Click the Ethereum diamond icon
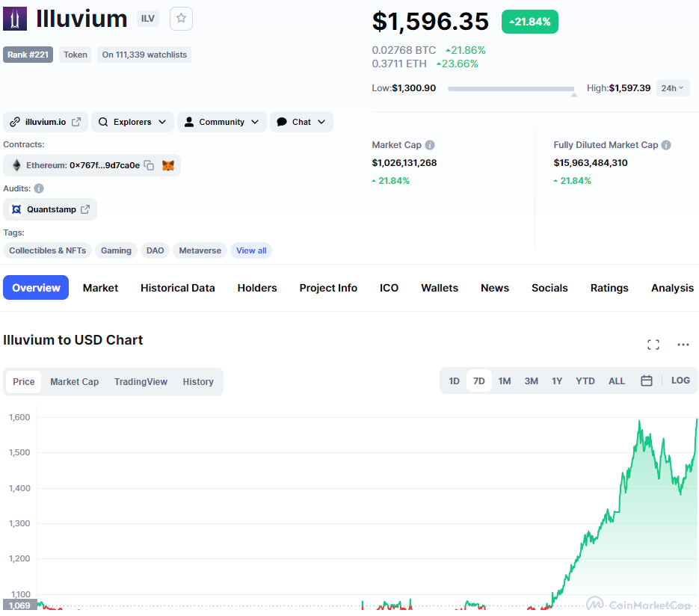This screenshot has width=699, height=616. [x=16, y=165]
